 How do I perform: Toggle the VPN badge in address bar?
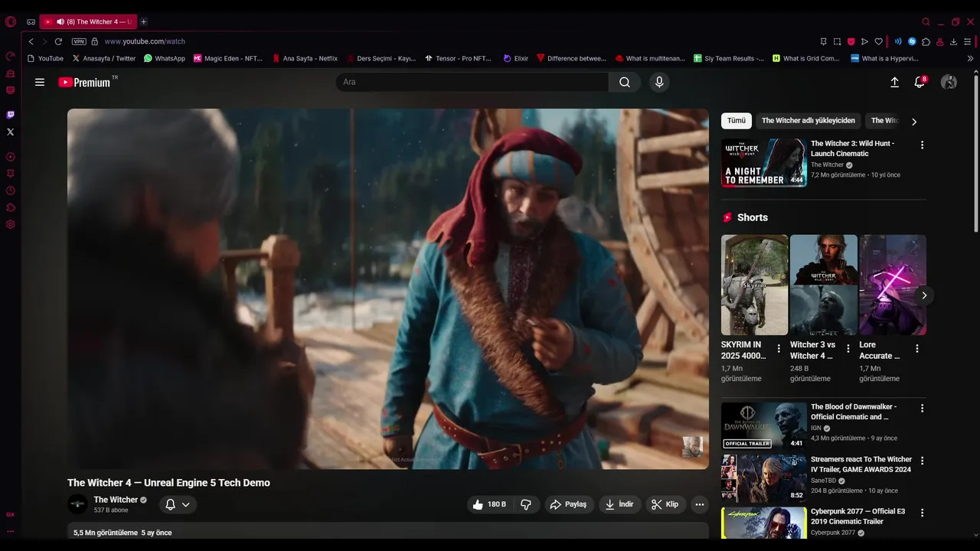[79, 41]
